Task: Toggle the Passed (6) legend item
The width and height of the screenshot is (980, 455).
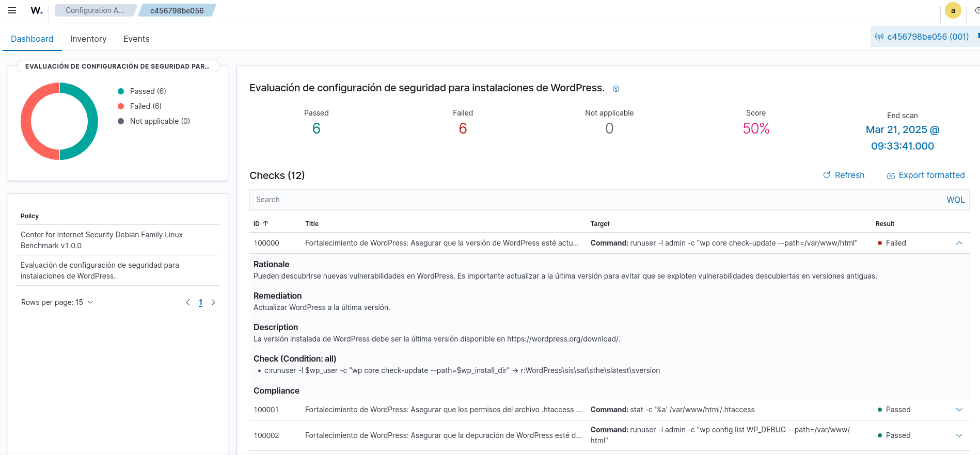Action: (142, 91)
